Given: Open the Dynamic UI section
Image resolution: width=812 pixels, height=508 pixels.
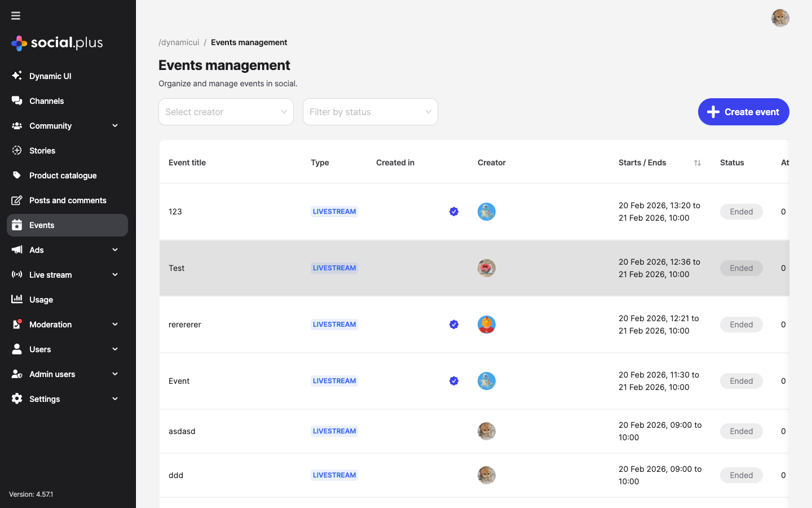Looking at the screenshot, I should coord(50,76).
